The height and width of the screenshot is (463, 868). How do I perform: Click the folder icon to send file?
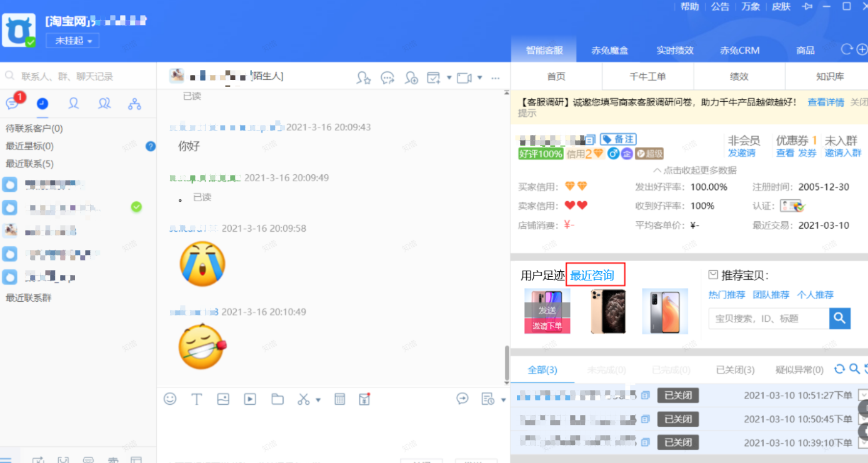point(277,399)
